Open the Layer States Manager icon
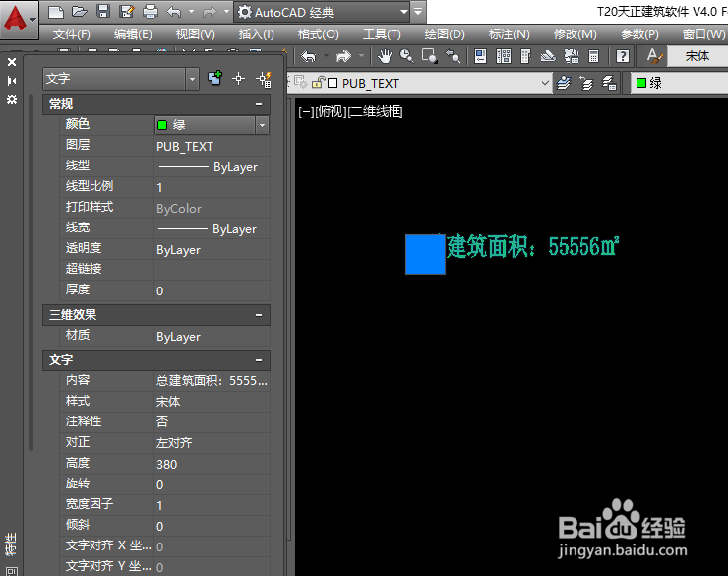 click(x=609, y=83)
